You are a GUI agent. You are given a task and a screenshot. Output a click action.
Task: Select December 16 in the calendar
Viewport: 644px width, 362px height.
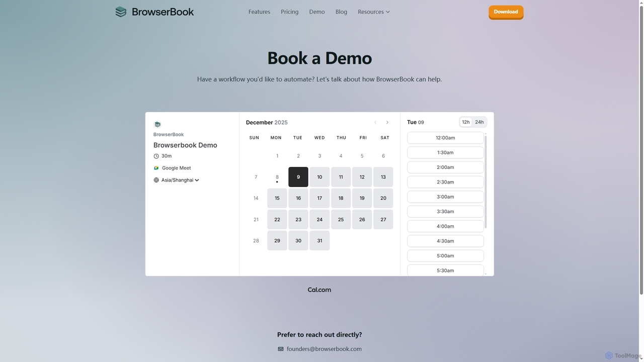(298, 198)
